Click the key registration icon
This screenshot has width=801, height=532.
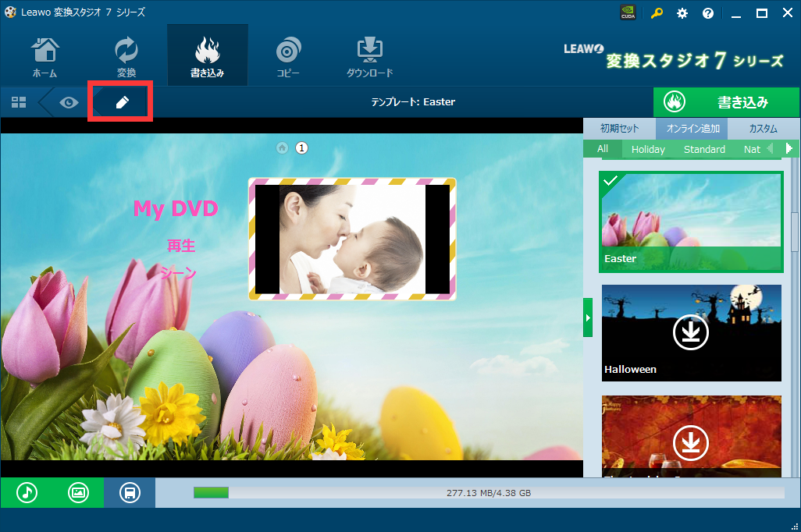tap(657, 13)
